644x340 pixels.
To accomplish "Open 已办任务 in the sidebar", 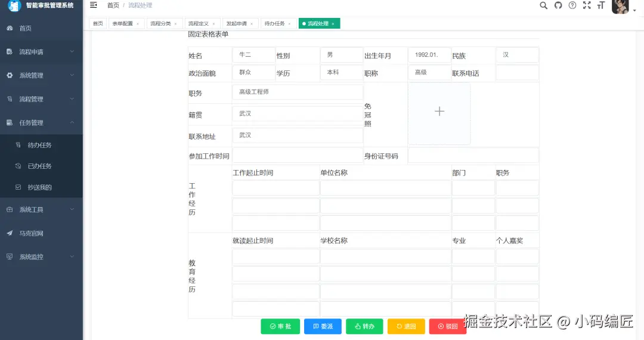I will (41, 166).
